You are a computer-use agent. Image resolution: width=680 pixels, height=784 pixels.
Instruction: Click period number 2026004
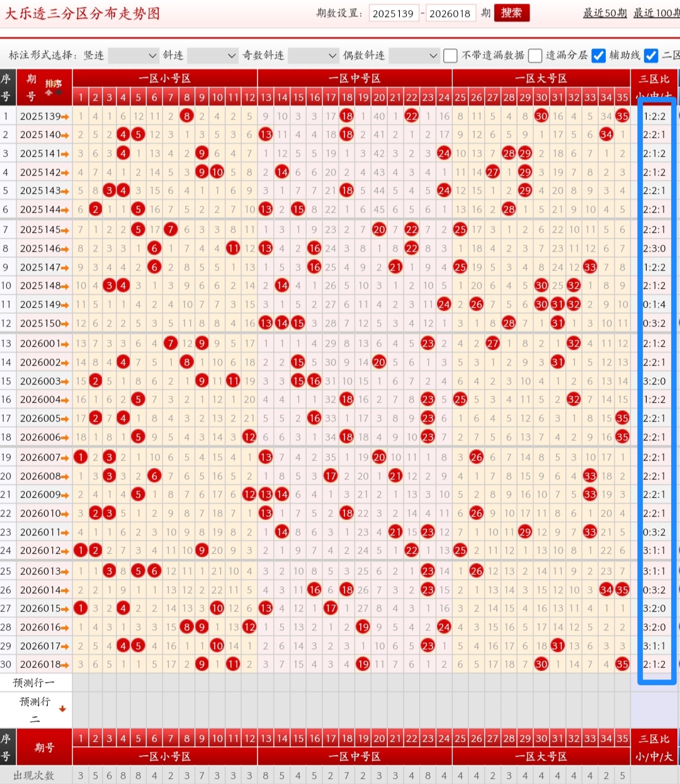click(x=40, y=400)
